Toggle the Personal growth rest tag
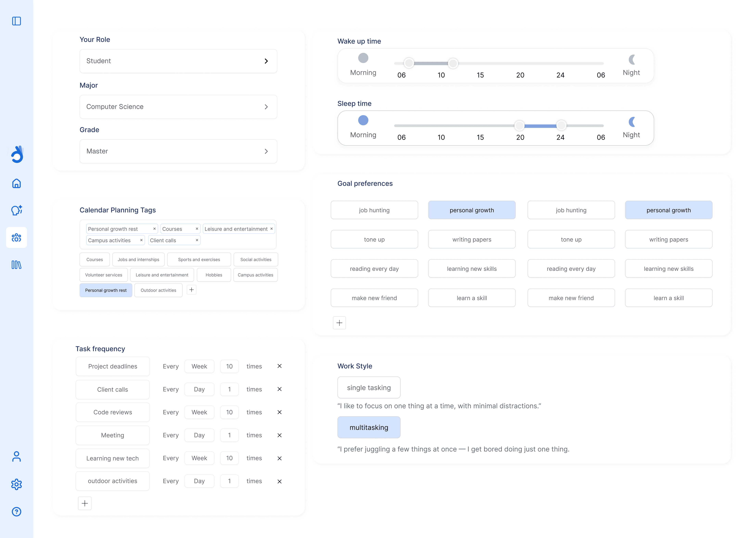Screen dimensions: 756x538 point(106,290)
